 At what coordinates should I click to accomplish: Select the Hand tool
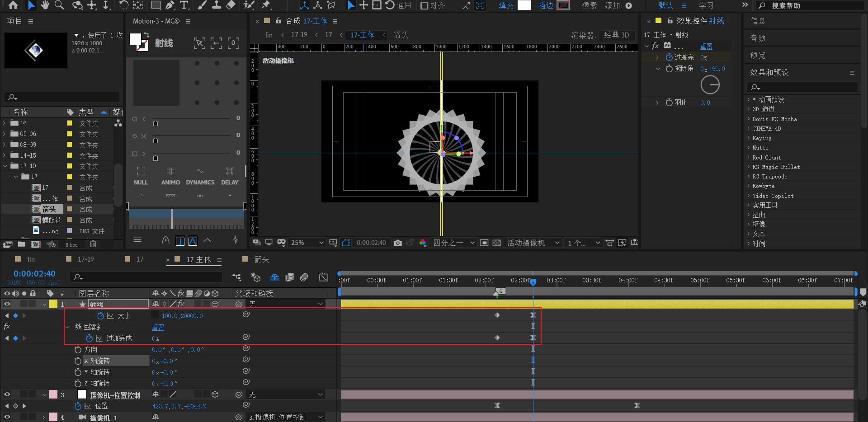click(45, 5)
